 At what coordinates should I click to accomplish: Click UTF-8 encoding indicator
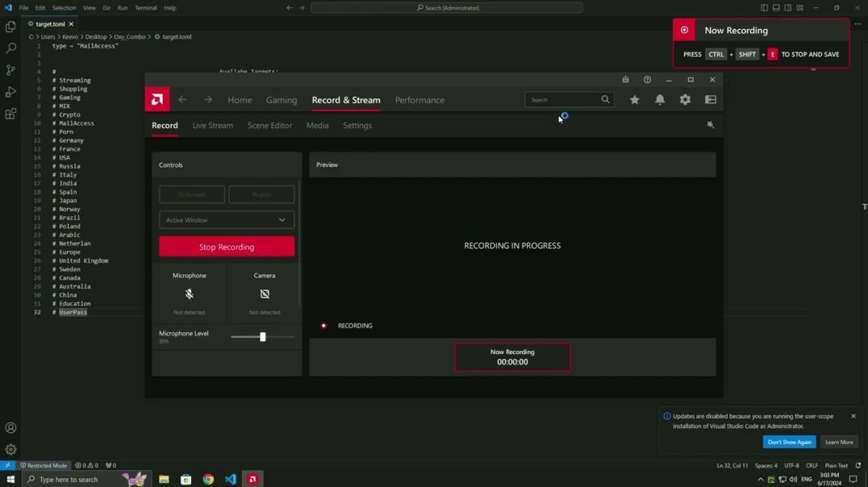(x=791, y=465)
